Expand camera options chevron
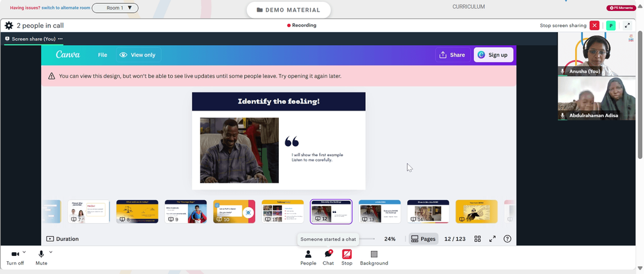Viewport: 644px width, 274px height. [x=24, y=252]
